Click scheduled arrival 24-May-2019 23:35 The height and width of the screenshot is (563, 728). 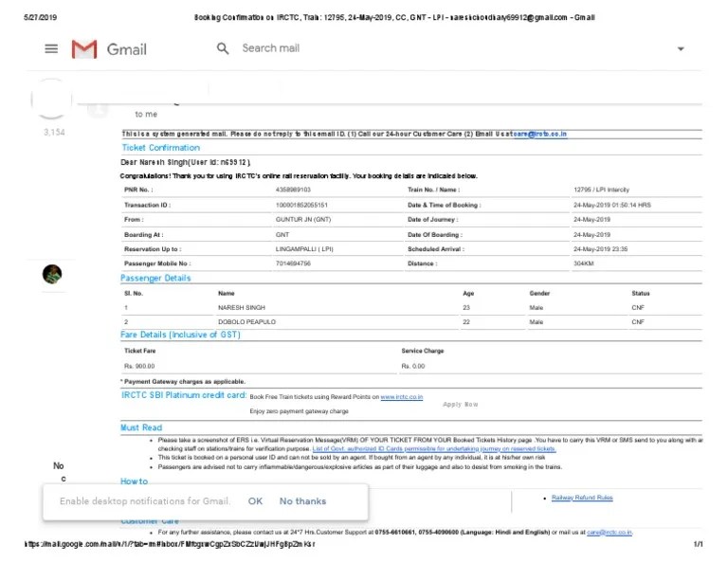click(600, 249)
